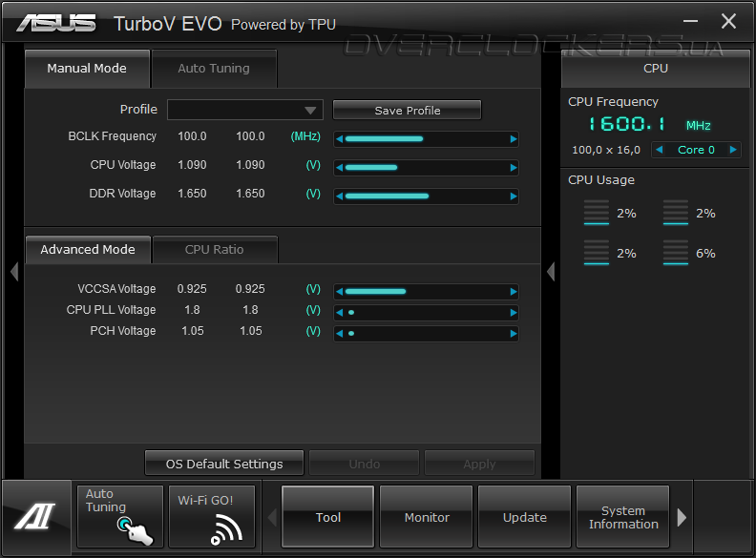Click the Core 0 selector label

696,150
